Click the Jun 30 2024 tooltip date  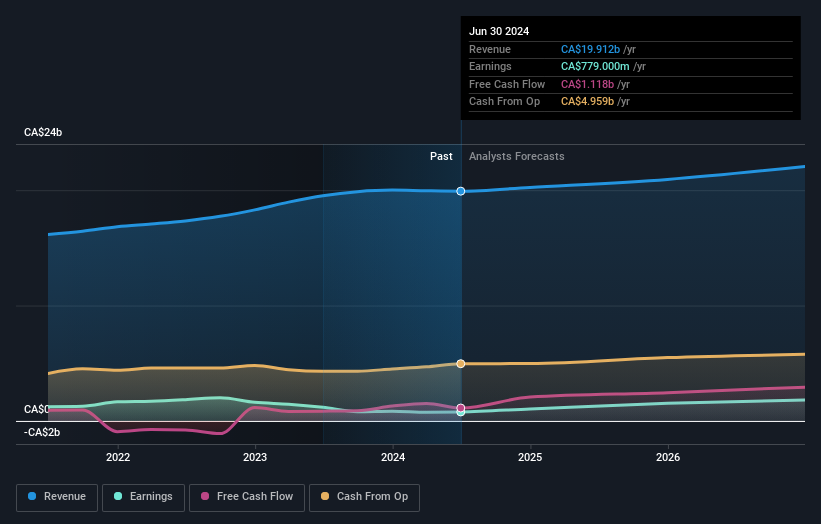pyautogui.click(x=499, y=31)
